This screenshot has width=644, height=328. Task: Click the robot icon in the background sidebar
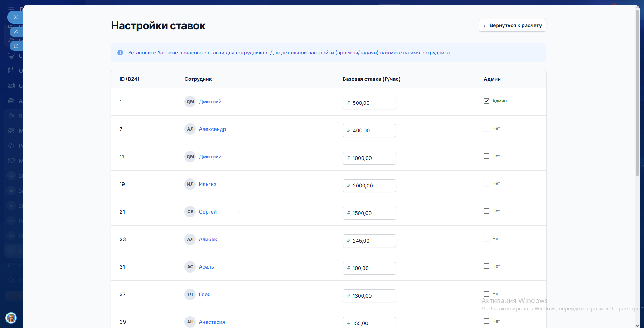[11, 101]
